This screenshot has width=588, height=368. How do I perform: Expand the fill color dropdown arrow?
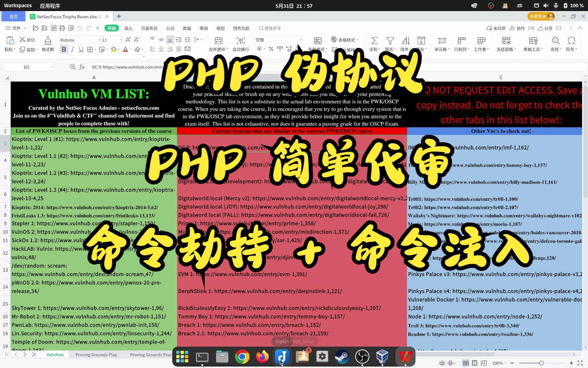click(x=119, y=50)
